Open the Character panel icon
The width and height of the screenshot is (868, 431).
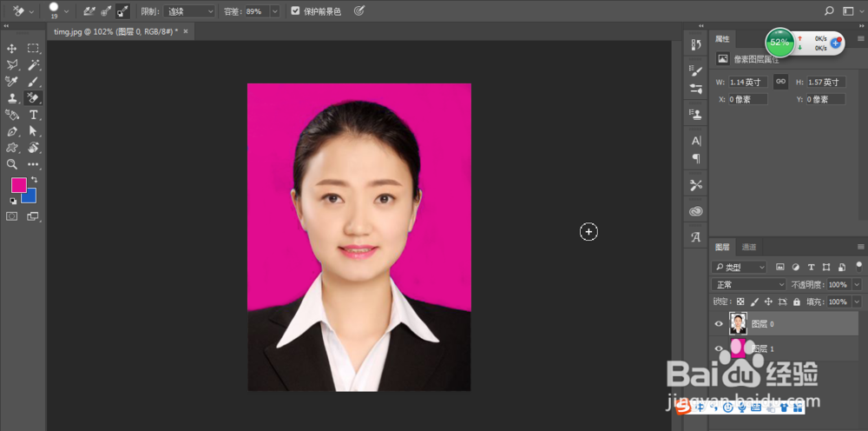696,141
